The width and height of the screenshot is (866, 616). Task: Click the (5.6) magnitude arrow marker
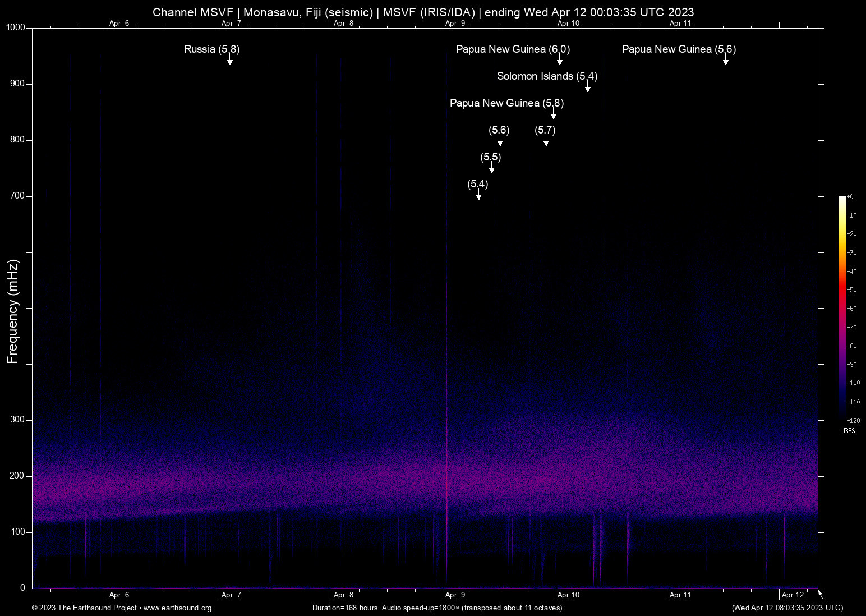tap(499, 143)
